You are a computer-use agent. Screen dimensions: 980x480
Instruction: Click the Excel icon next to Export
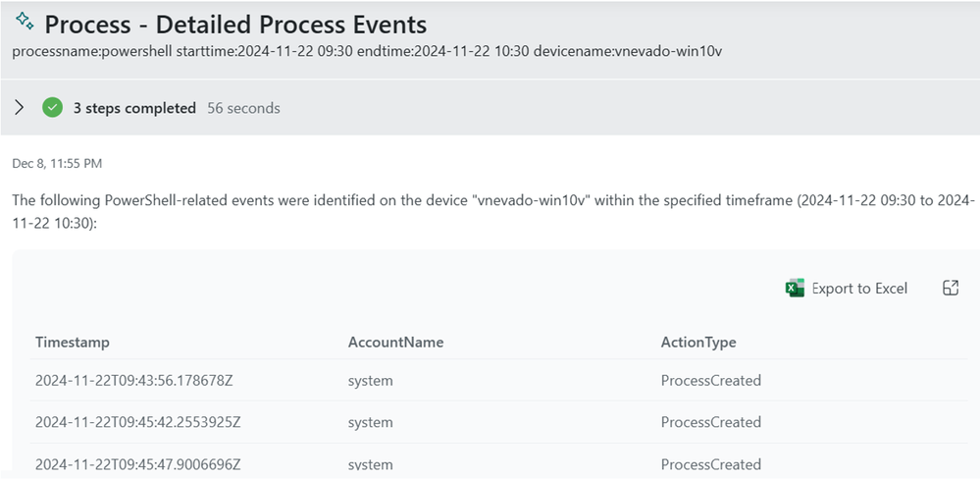point(795,289)
